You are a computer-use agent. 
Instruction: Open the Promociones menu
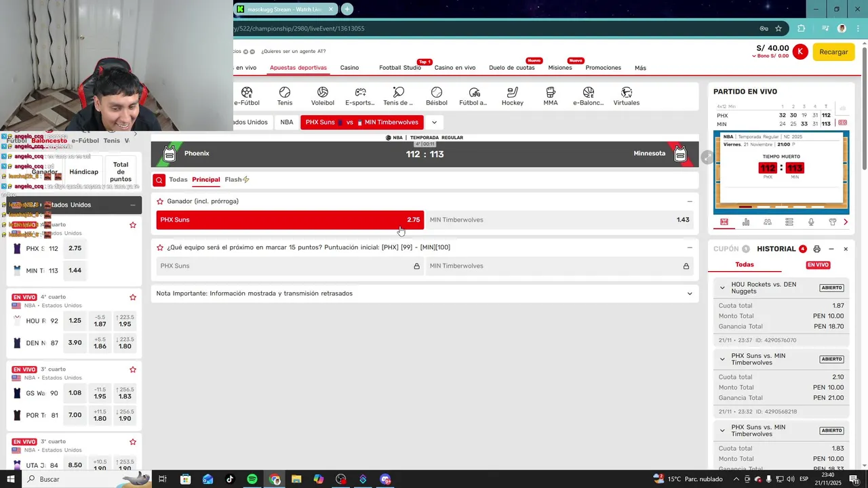(604, 68)
